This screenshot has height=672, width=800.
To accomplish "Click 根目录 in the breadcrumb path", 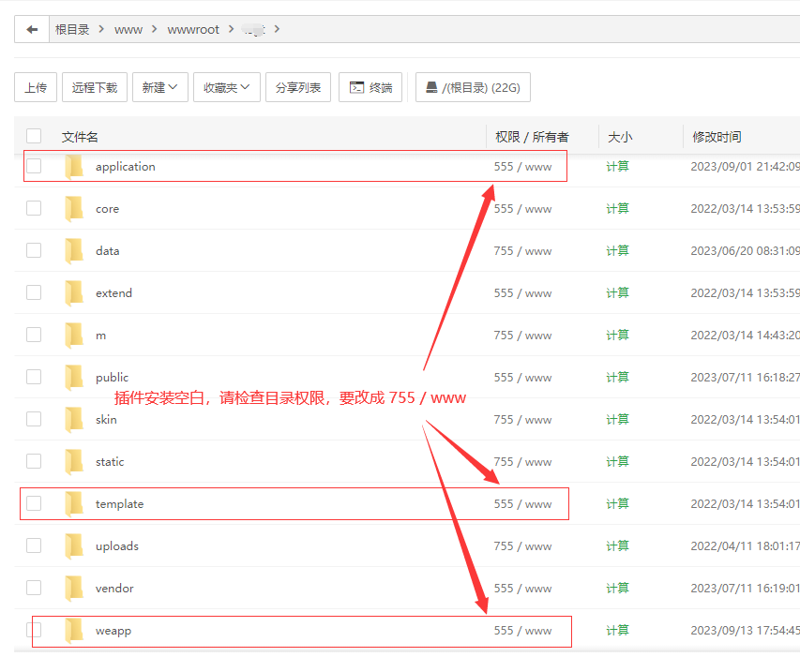I will tap(72, 28).
